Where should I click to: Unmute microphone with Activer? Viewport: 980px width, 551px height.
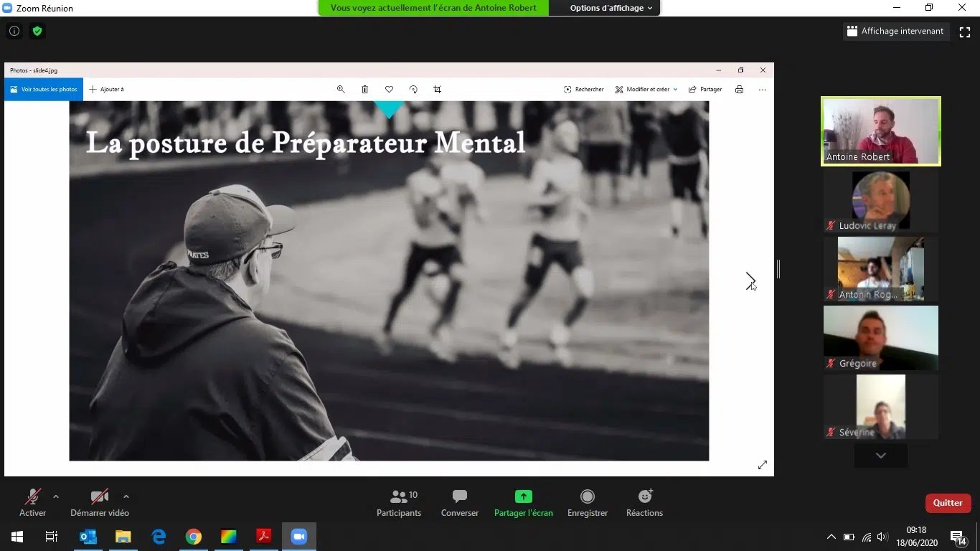pos(32,503)
